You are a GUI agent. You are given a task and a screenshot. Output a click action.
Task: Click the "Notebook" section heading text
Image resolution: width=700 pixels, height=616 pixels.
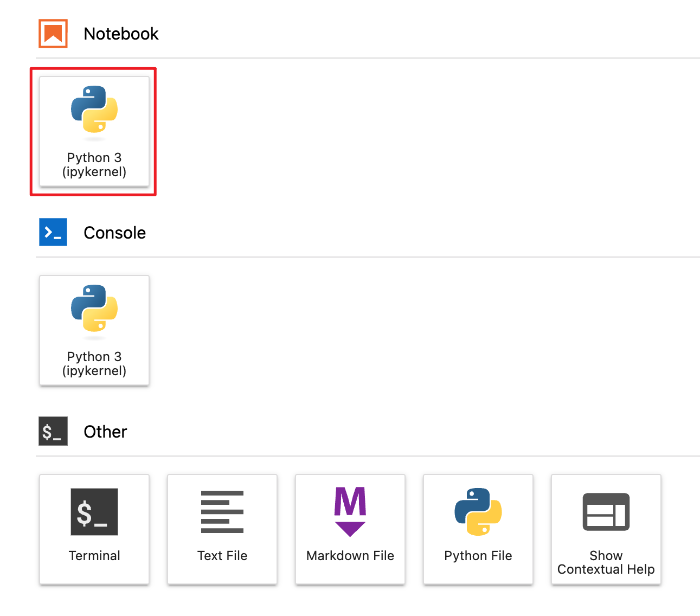coord(121,34)
